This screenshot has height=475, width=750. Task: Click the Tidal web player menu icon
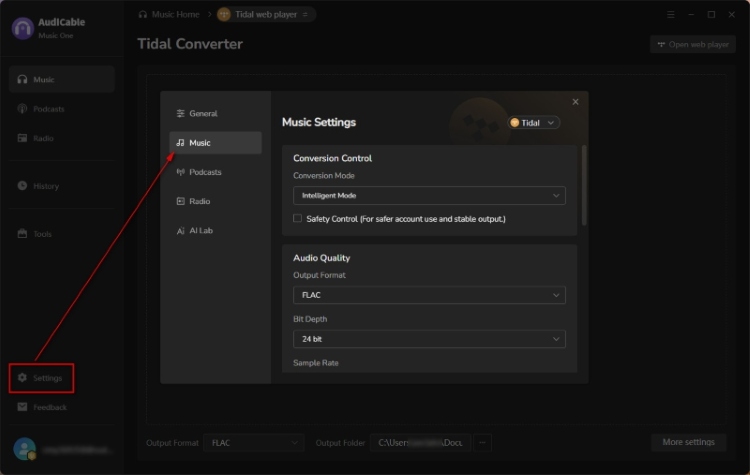305,14
